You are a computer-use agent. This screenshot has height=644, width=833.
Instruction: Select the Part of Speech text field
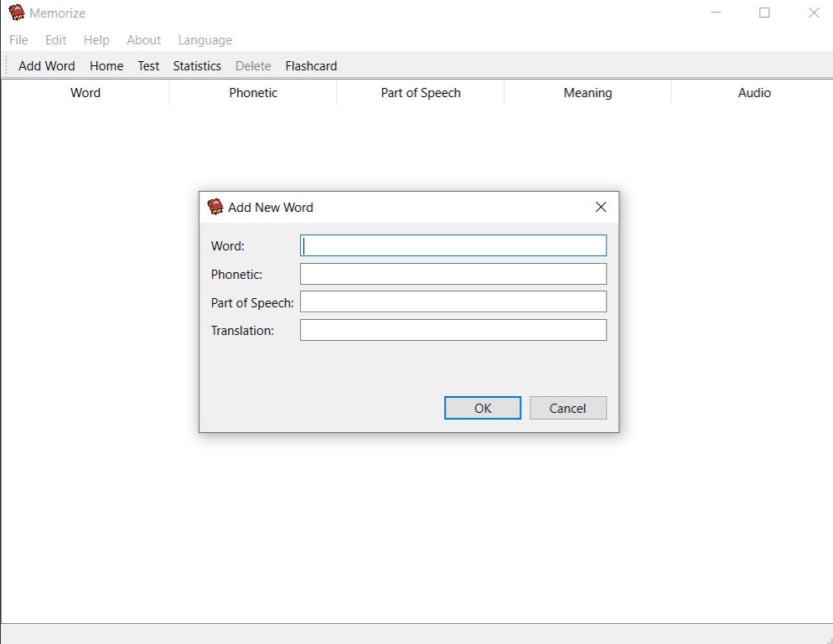453,301
